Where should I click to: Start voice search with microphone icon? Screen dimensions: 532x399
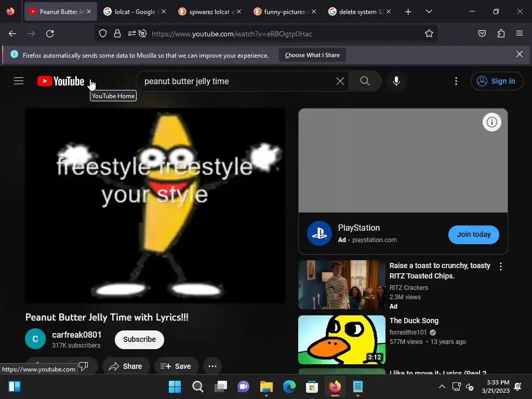click(396, 81)
